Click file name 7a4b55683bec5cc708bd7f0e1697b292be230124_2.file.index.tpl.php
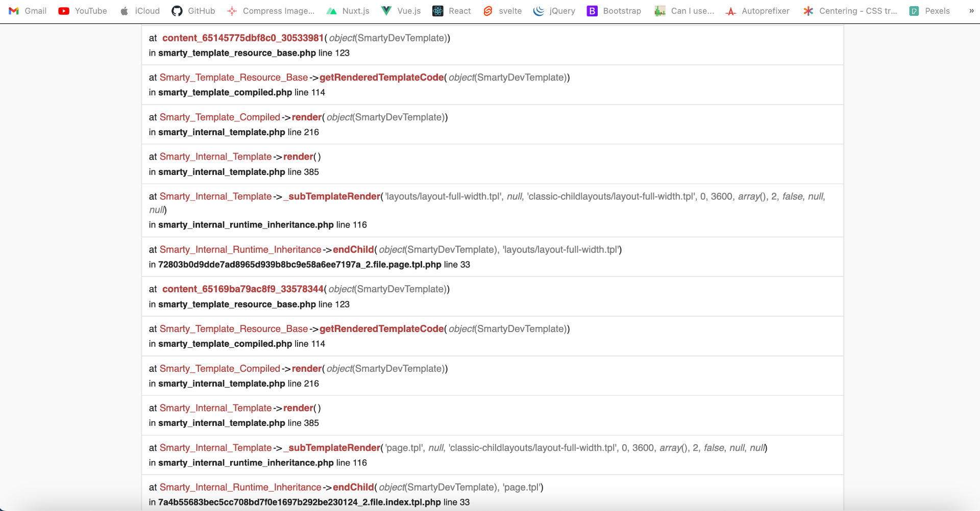 point(300,502)
